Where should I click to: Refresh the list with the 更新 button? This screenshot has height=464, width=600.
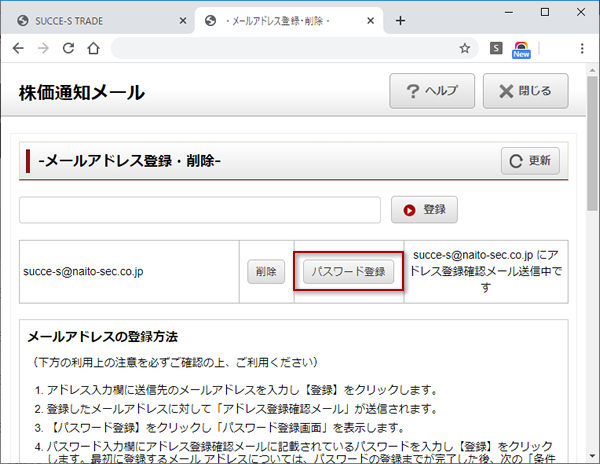tap(530, 161)
